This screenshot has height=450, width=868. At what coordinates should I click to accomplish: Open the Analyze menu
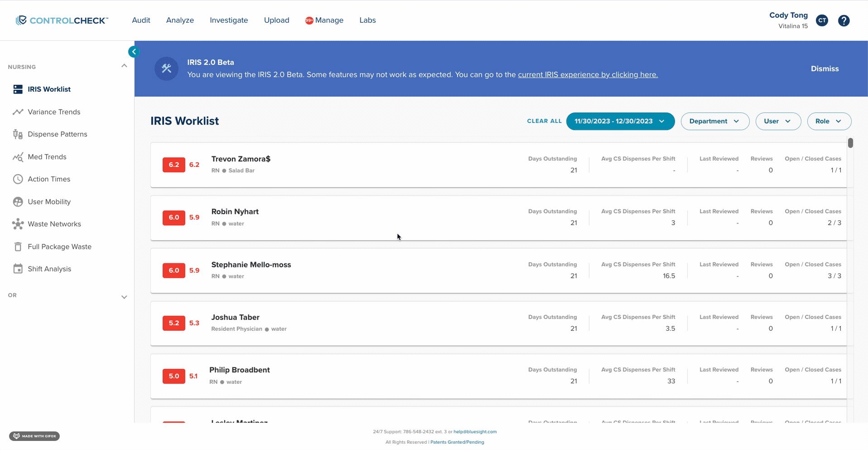point(180,20)
